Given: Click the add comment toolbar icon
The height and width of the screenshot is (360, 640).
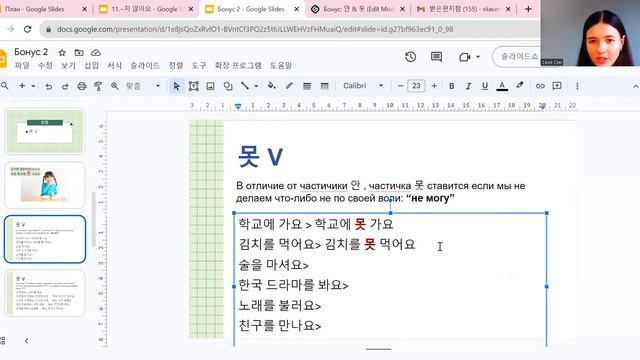Looking at the screenshot, I should 557,86.
